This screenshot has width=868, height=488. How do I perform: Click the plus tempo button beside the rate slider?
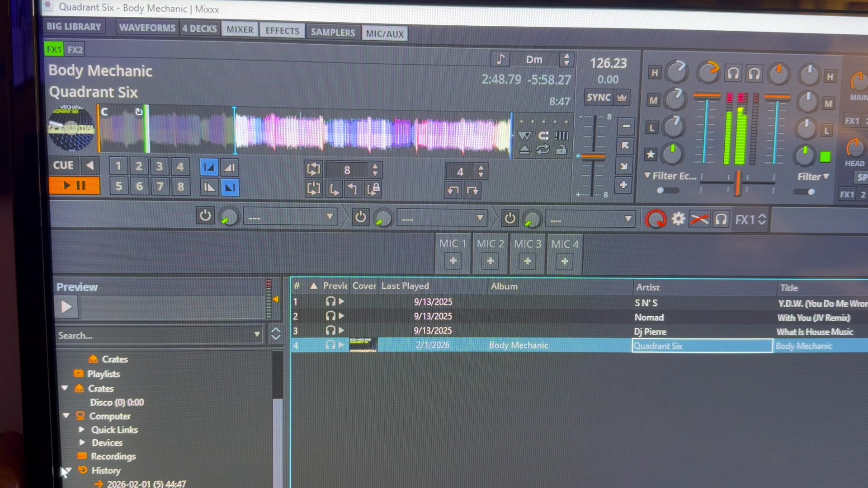click(623, 185)
